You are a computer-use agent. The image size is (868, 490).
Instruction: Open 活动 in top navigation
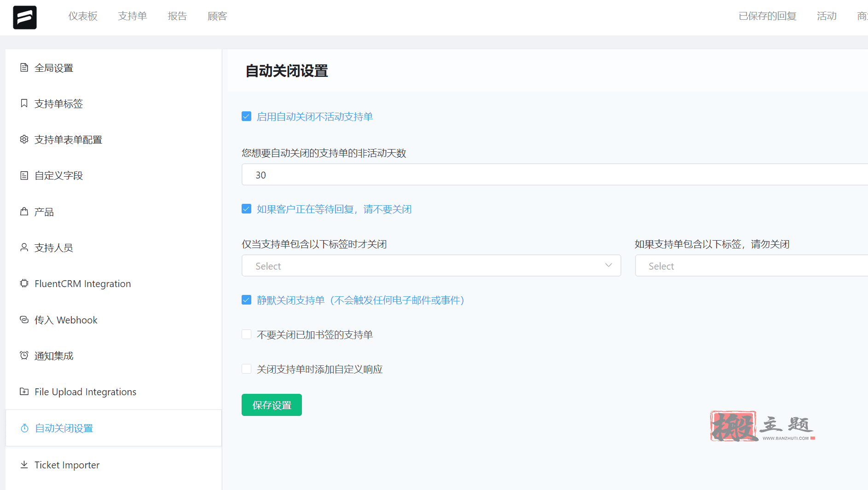[827, 16]
